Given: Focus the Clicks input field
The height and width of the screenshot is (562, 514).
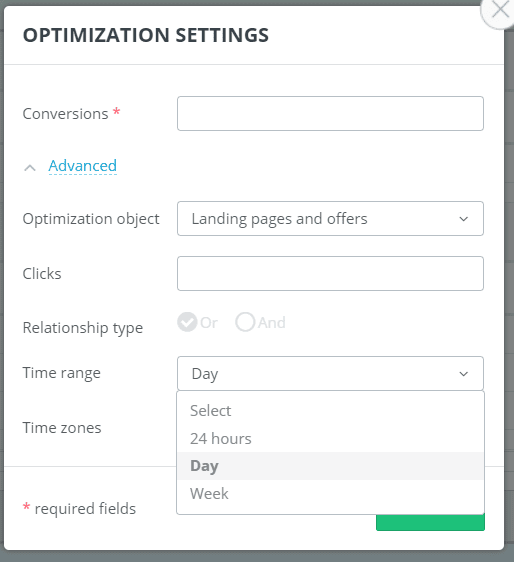Looking at the screenshot, I should click(330, 273).
